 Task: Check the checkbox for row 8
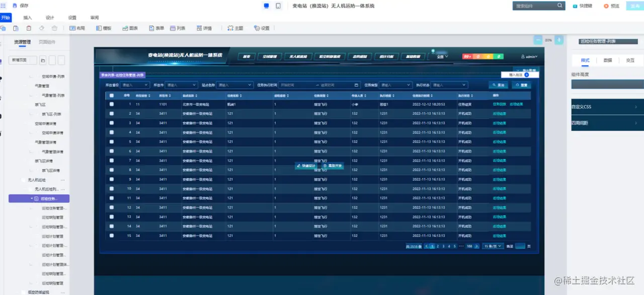[x=112, y=170]
